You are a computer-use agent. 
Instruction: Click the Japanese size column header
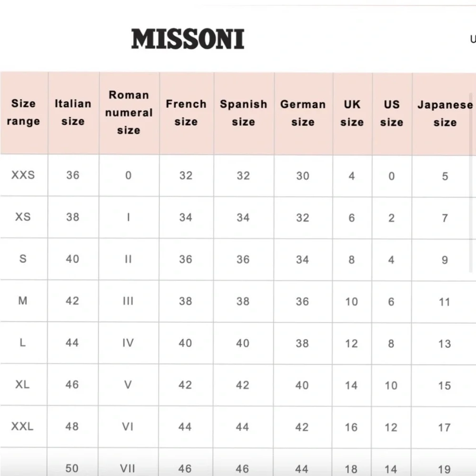tap(445, 114)
